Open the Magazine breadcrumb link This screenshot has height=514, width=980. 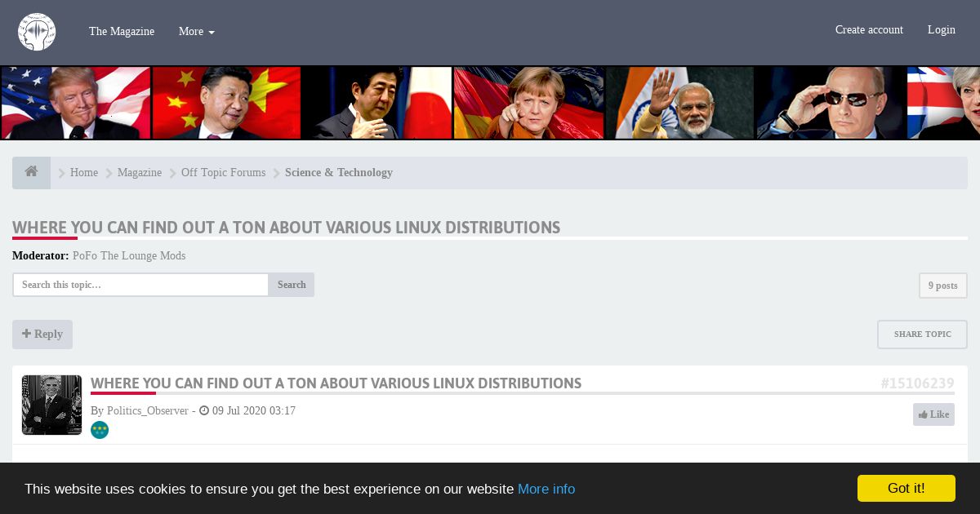click(140, 173)
